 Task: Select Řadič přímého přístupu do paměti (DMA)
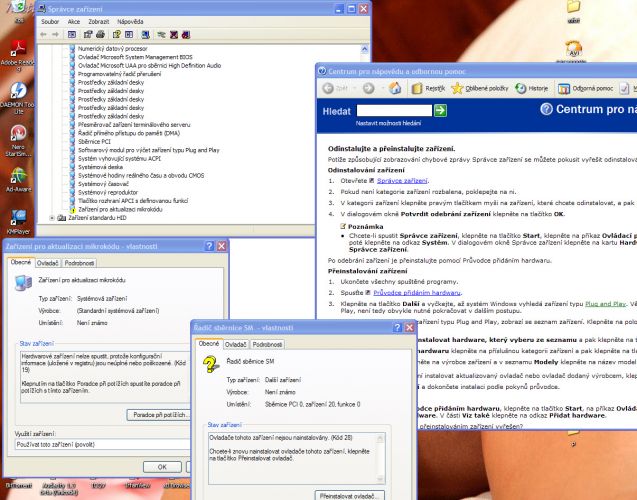[129, 133]
